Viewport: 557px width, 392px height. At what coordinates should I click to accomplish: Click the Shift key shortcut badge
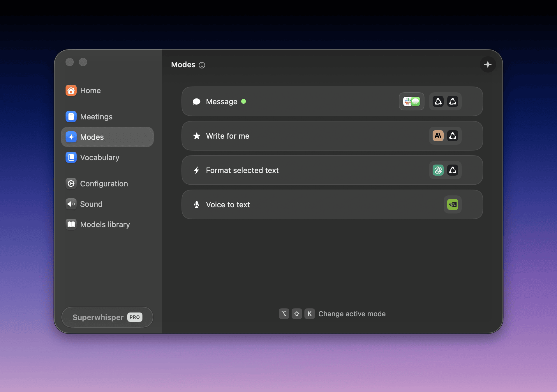[297, 314]
